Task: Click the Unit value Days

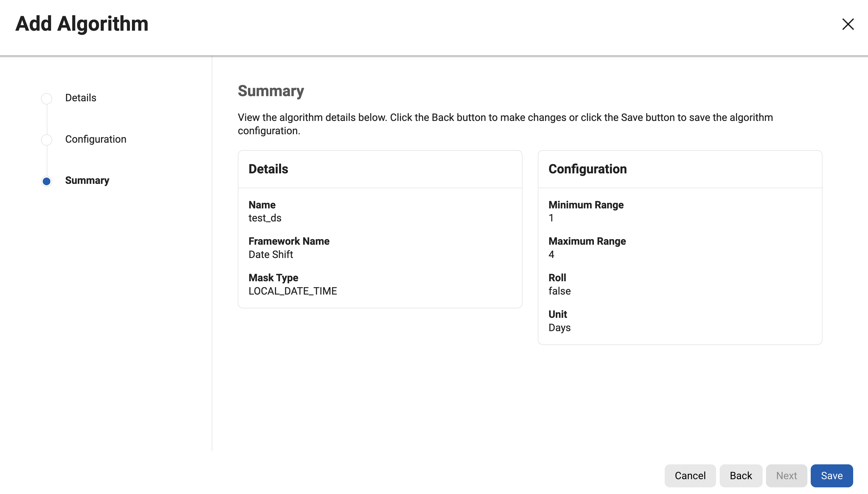Action: pos(560,328)
